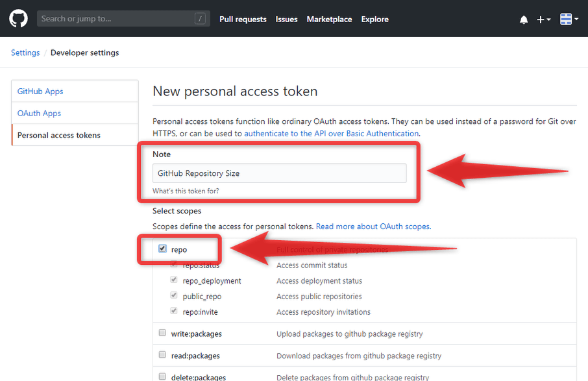Open Marketplace from the top navigation
The height and width of the screenshot is (381, 588).
click(x=329, y=19)
